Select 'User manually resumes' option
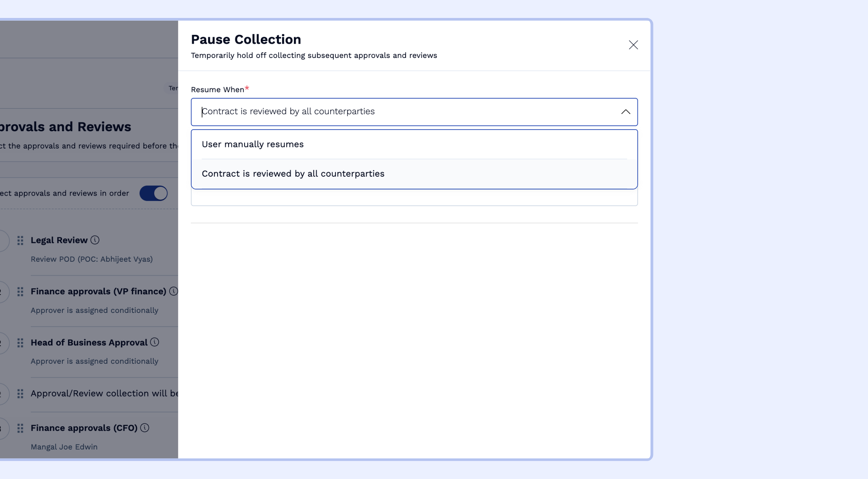 [253, 144]
